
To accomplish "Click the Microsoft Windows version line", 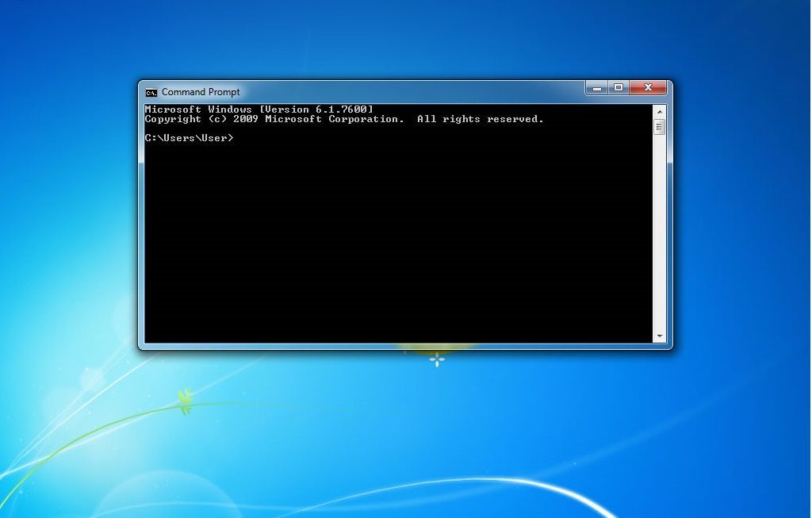I will [x=258, y=109].
